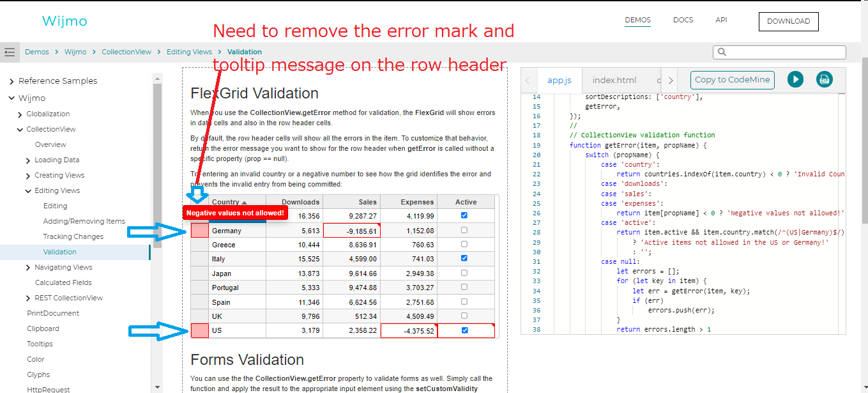
Task: Click the DOWNLOAD button
Action: 788,21
